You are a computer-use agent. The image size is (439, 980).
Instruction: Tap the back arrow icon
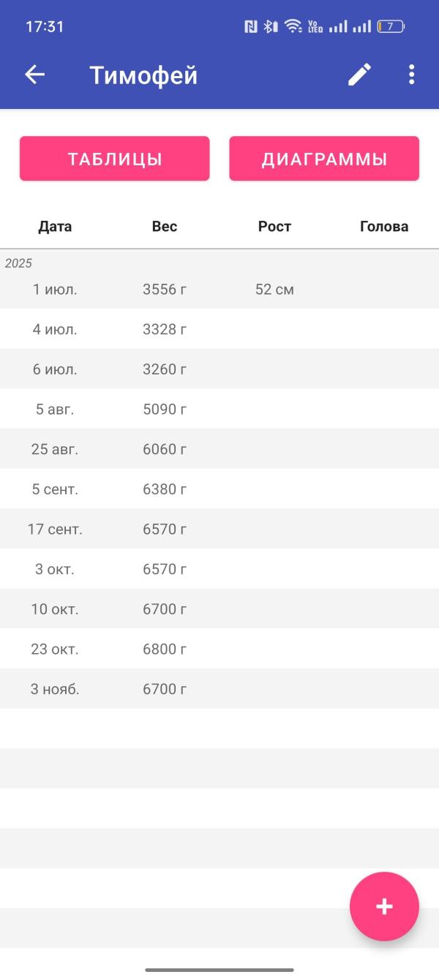[35, 75]
